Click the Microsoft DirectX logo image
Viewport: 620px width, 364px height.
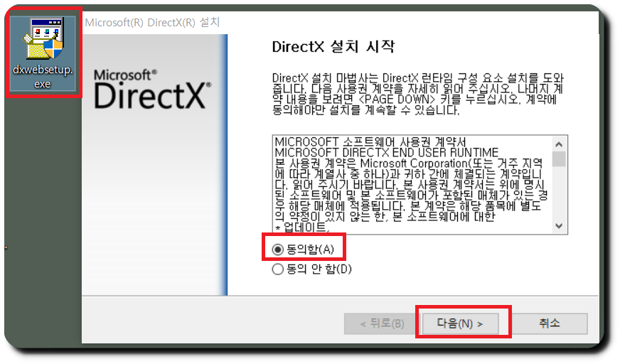point(152,90)
